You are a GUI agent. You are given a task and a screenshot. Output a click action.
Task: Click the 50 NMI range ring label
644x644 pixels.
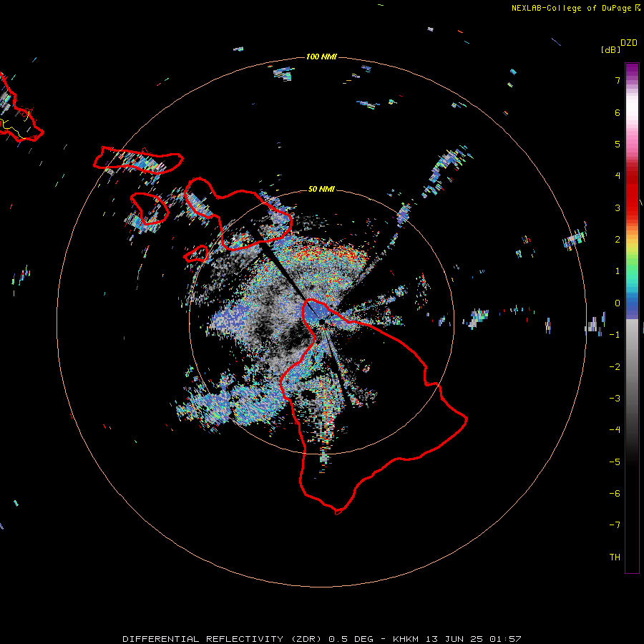(x=321, y=189)
